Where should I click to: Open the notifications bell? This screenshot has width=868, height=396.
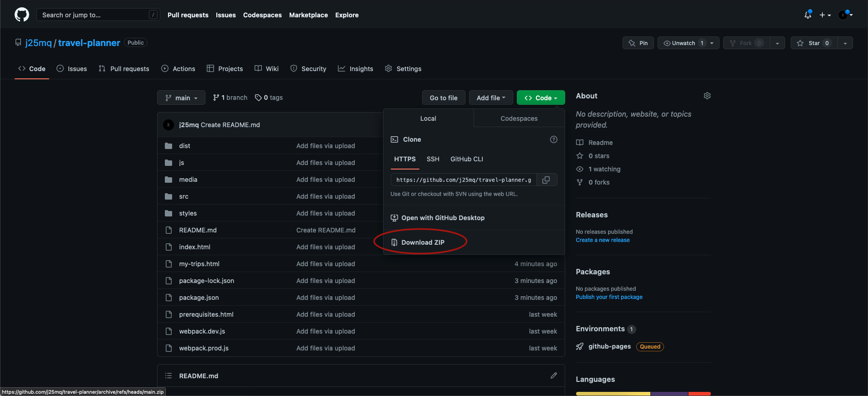tap(808, 15)
